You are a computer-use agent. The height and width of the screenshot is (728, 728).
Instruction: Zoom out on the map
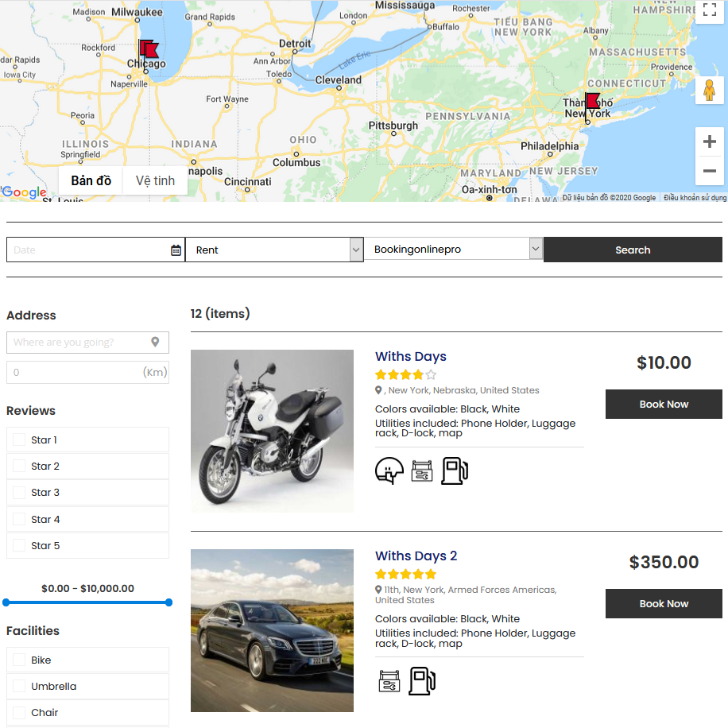709,171
